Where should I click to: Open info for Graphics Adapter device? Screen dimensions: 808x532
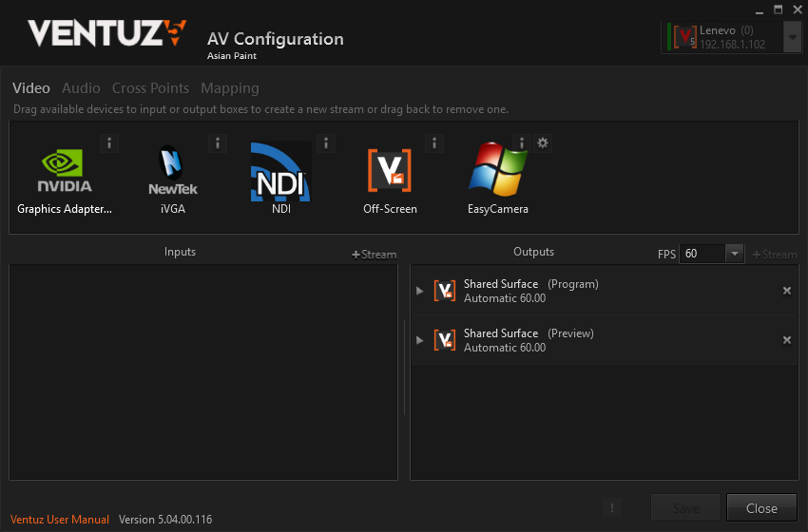109,143
